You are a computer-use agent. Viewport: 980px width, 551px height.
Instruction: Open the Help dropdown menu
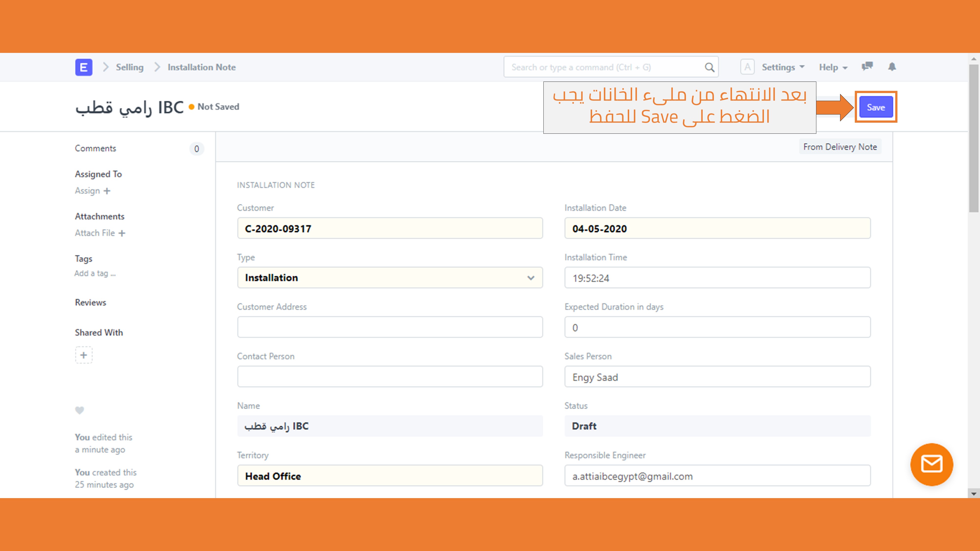(833, 67)
